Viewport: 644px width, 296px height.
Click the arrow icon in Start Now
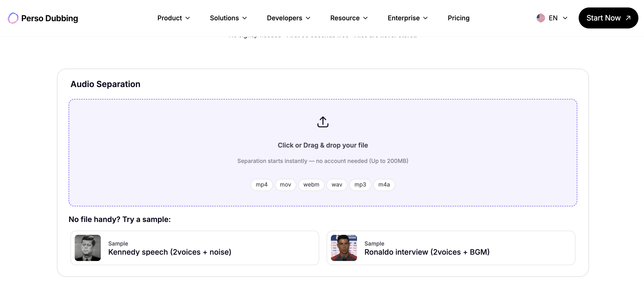pyautogui.click(x=628, y=18)
